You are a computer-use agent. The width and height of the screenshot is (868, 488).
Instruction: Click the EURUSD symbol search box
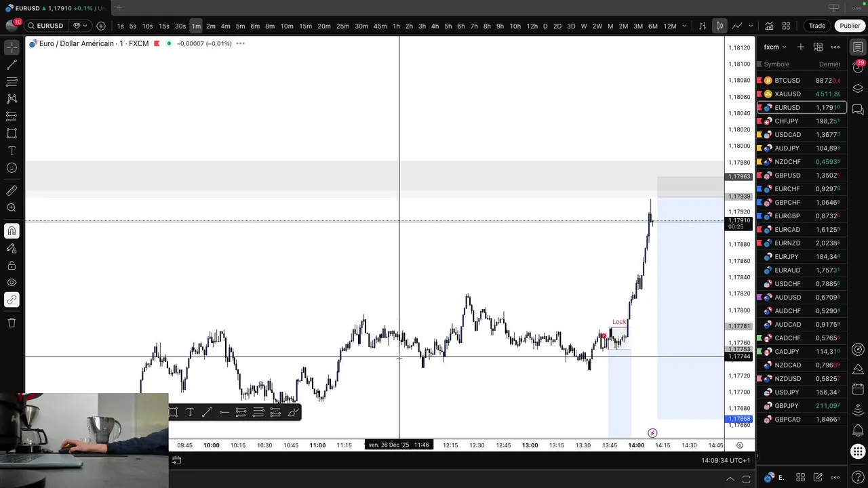(46, 26)
